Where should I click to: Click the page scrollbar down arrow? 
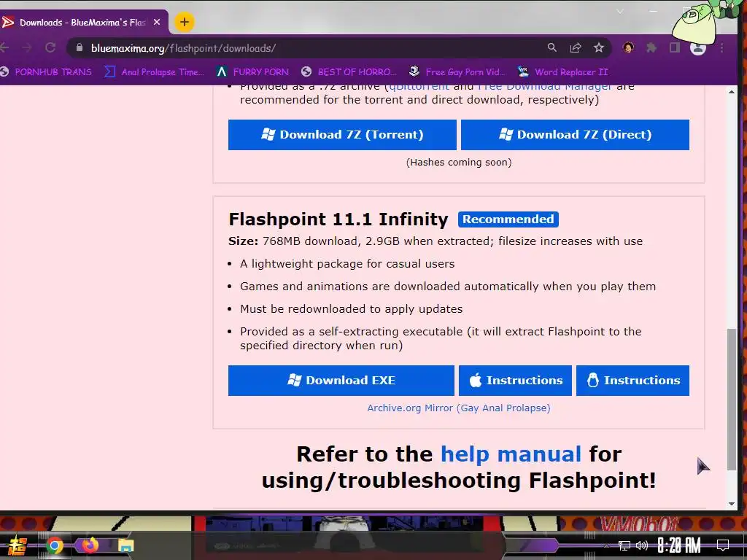(x=732, y=504)
